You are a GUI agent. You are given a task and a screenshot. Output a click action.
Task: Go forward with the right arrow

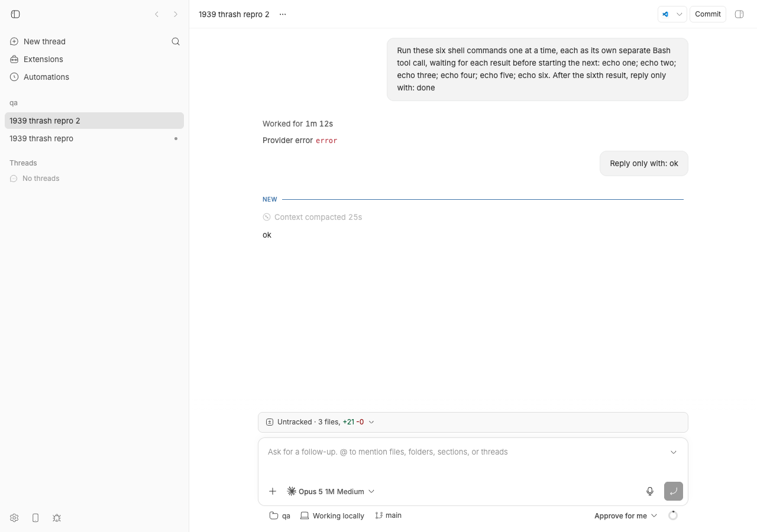coord(176,14)
